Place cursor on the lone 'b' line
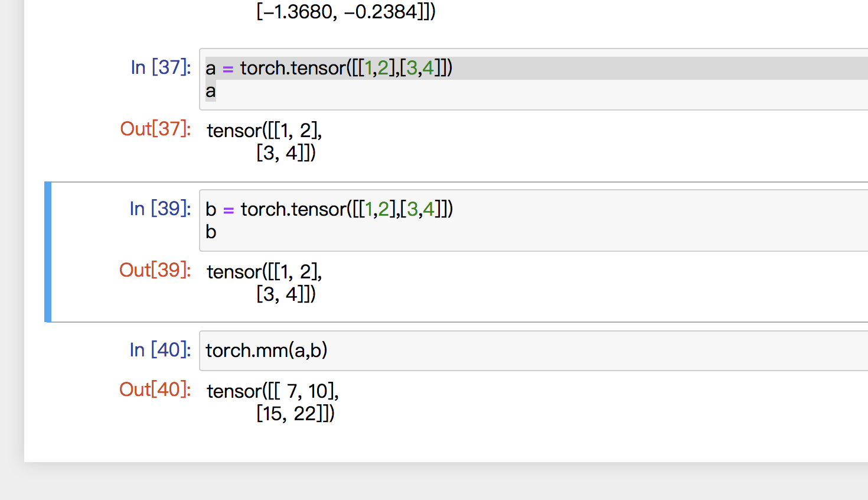The width and height of the screenshot is (868, 500). pyautogui.click(x=211, y=232)
